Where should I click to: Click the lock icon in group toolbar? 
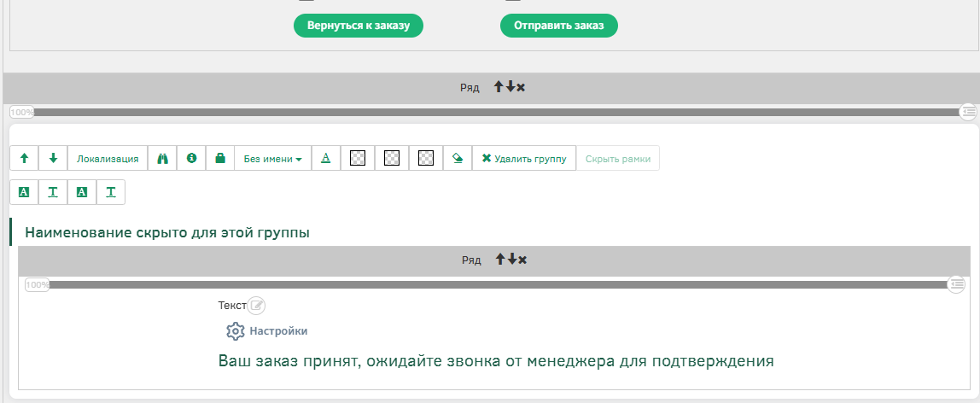pyautogui.click(x=219, y=159)
